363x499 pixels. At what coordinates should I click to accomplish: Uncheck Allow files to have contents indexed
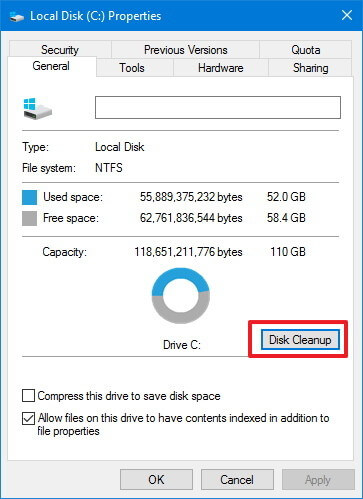click(28, 418)
